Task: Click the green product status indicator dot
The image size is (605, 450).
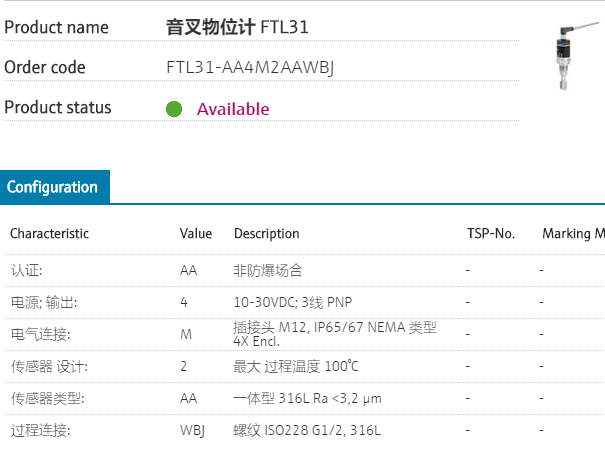Action: 174,109
